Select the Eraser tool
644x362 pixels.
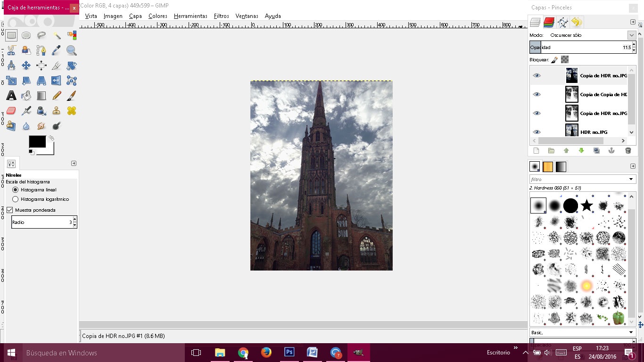tap(11, 111)
